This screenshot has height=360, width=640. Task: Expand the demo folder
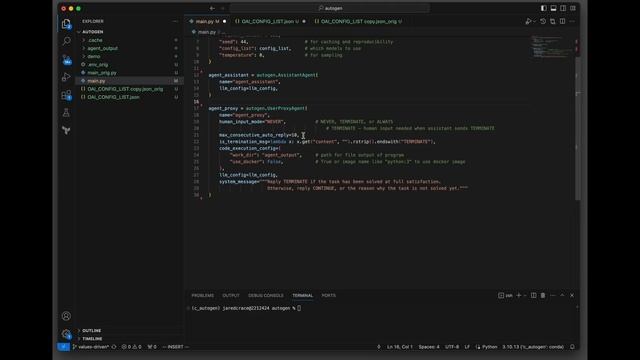tap(93, 56)
